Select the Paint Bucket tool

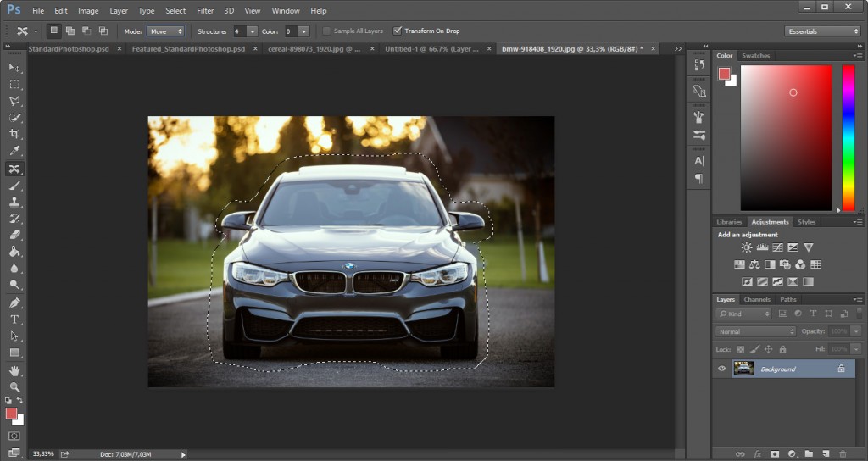tap(14, 252)
